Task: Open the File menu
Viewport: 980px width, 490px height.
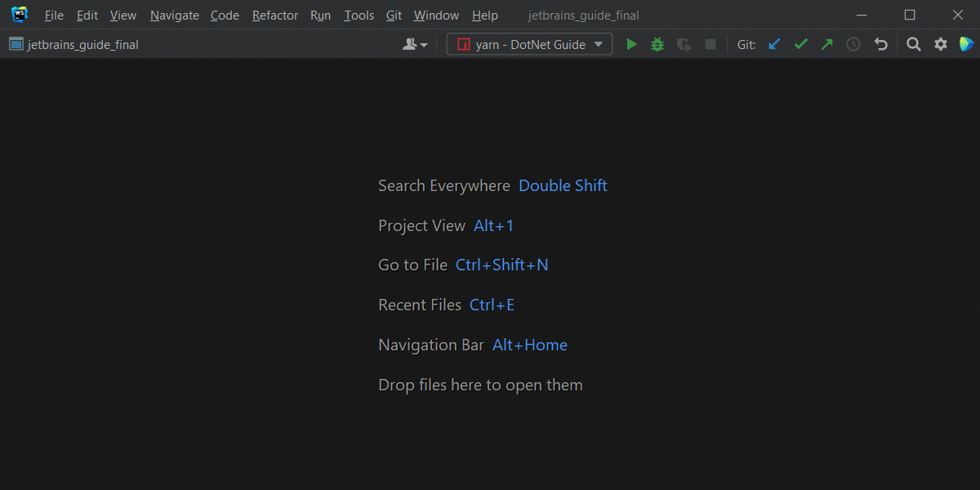Action: pos(53,15)
